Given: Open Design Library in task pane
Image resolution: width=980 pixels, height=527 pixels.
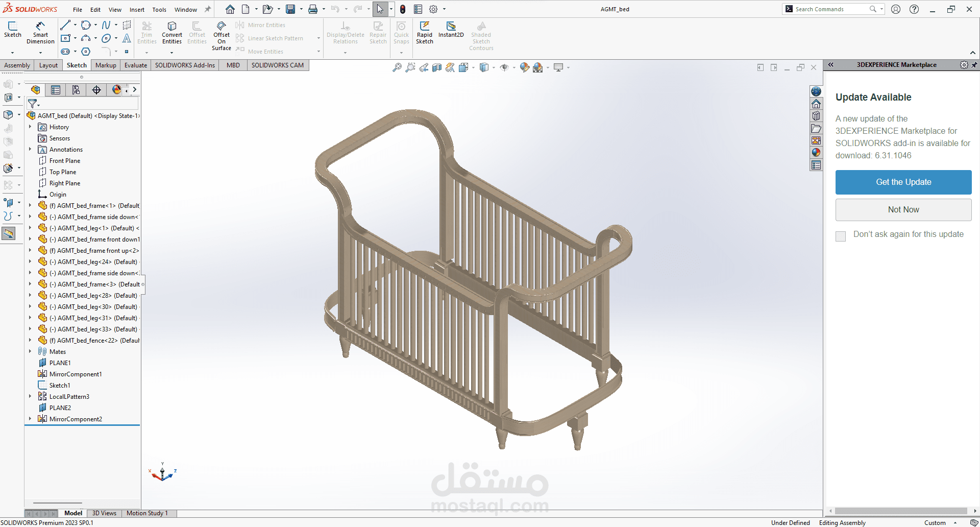Looking at the screenshot, I should [816, 116].
